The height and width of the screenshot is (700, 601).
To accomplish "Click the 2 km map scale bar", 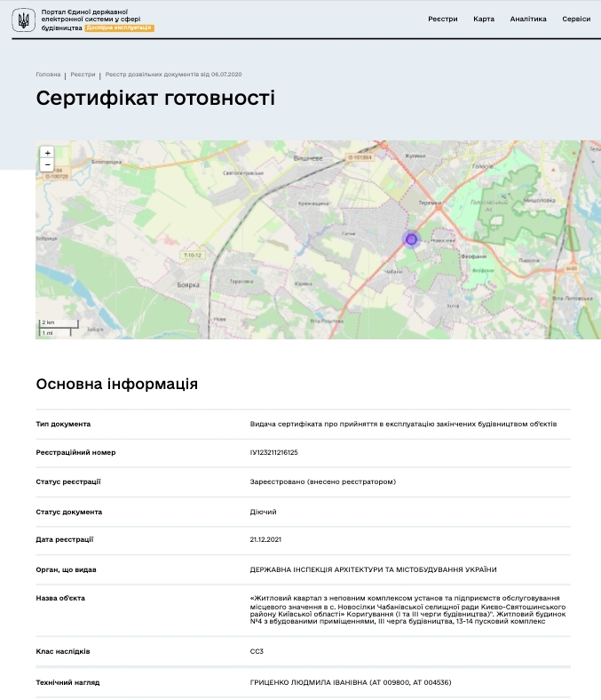I will coord(59,323).
